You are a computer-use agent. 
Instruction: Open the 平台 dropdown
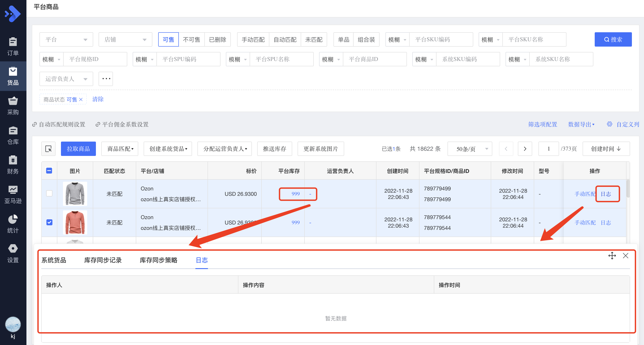pos(66,39)
